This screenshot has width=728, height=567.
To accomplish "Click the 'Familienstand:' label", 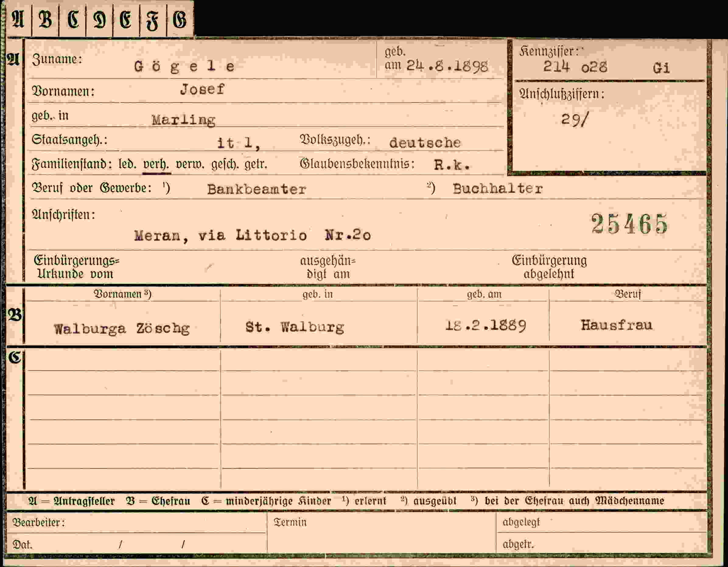I will (71, 164).
